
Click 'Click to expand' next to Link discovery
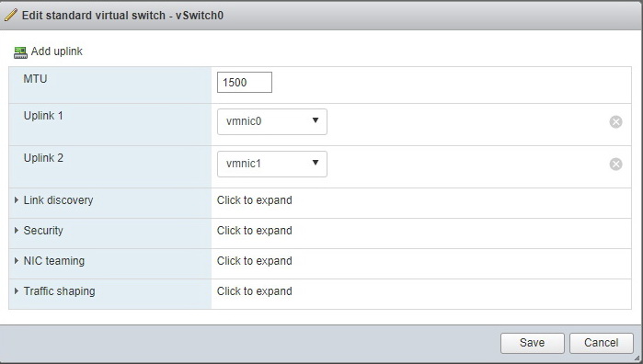[254, 200]
